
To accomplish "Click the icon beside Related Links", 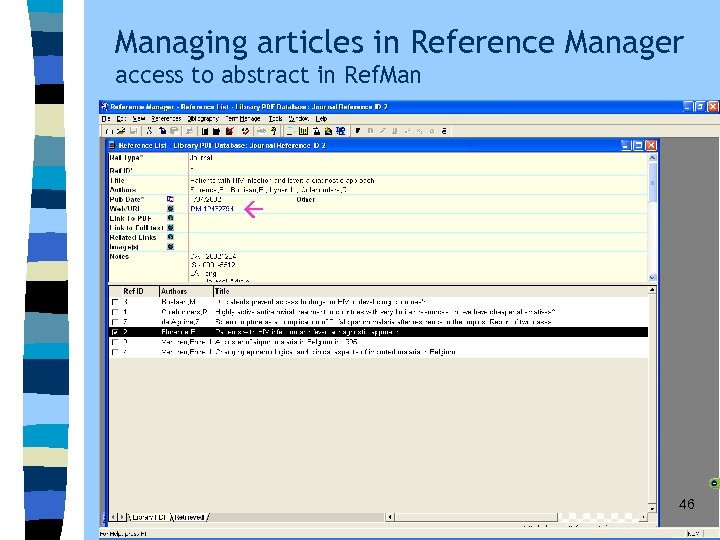I will (x=170, y=237).
